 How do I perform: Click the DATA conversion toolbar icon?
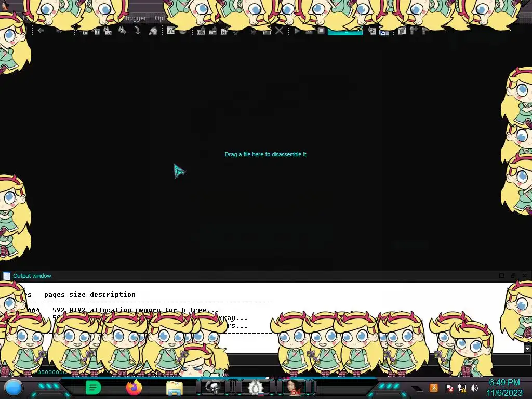(x=212, y=32)
